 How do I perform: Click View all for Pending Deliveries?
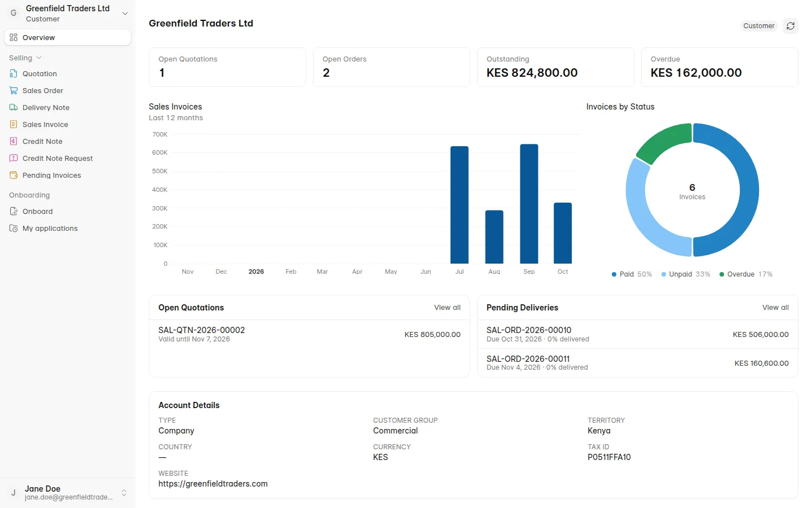click(775, 308)
